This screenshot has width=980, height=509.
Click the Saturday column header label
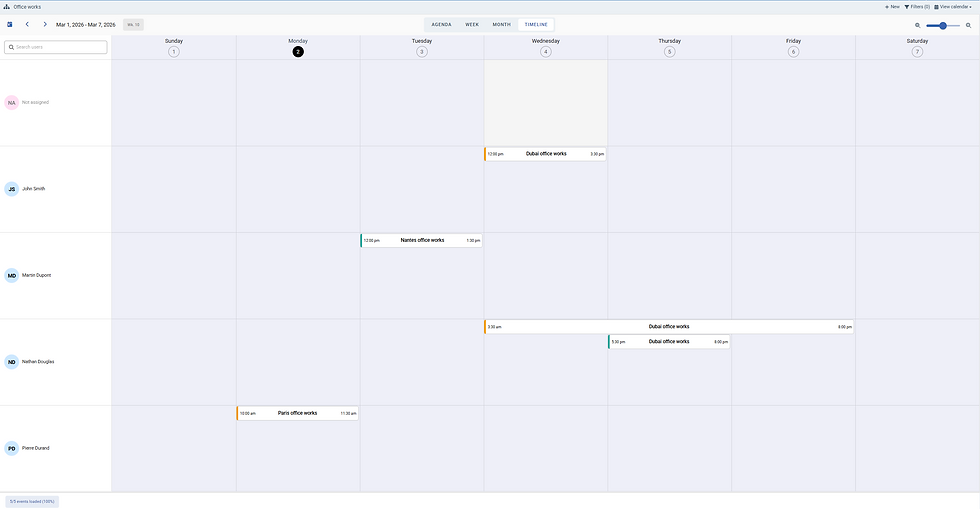point(917,41)
